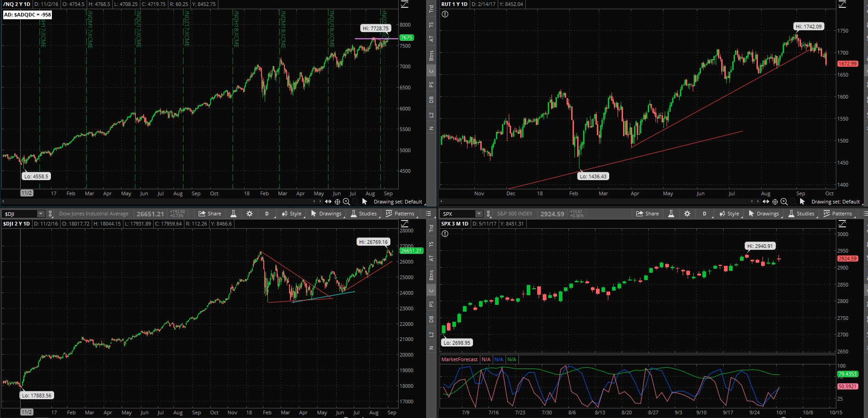Open the Trd side tab beside the /NQ chart
The width and height of the screenshot is (868, 418).
coord(431,8)
